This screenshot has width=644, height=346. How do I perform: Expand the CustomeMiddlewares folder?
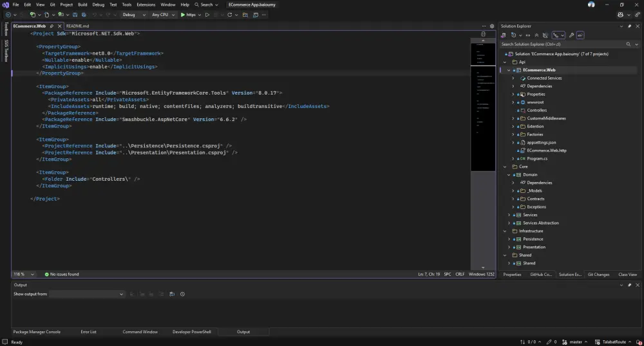[x=513, y=118]
